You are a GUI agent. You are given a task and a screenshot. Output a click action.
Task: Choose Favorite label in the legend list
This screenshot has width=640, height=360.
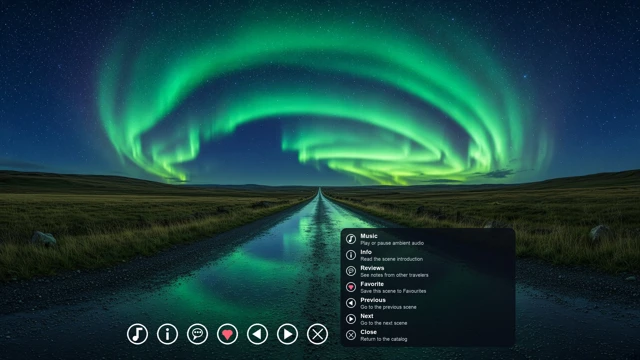(372, 284)
